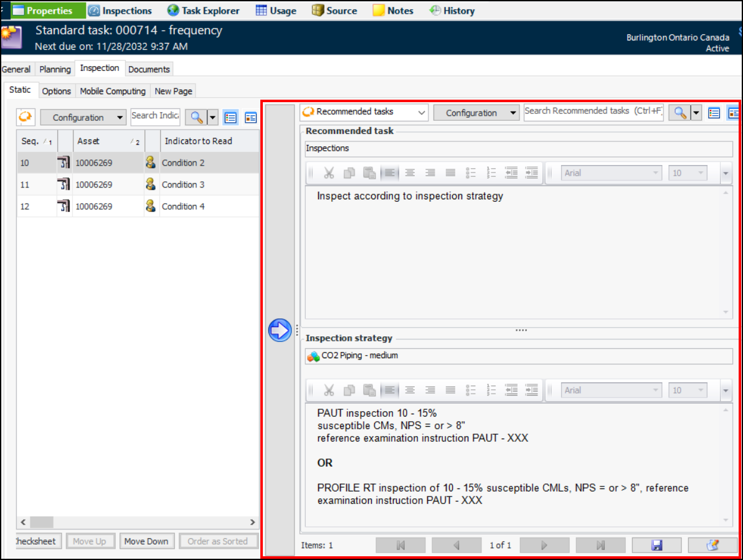Click the save disk icon button
Screen dimensions: 743x560
656,545
